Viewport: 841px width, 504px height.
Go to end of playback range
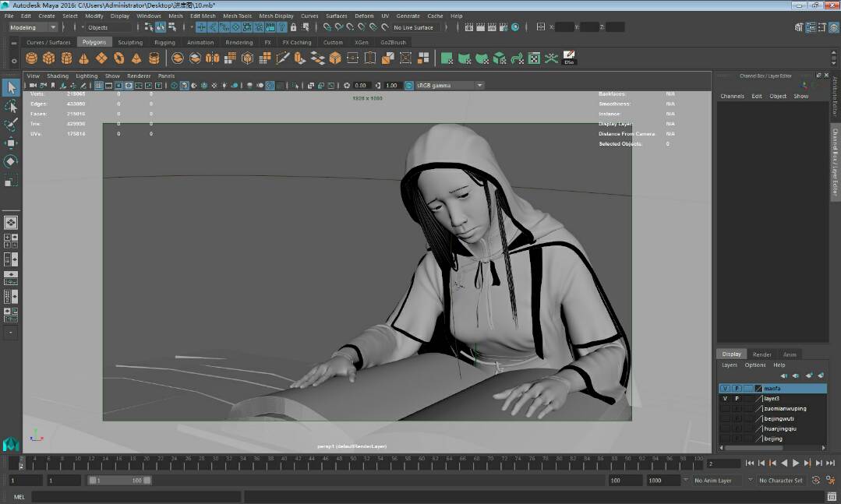click(x=830, y=463)
